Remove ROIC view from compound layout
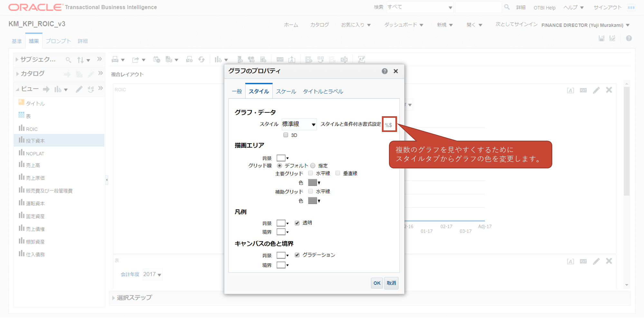Screen dimensions: 644x319 tap(609, 90)
